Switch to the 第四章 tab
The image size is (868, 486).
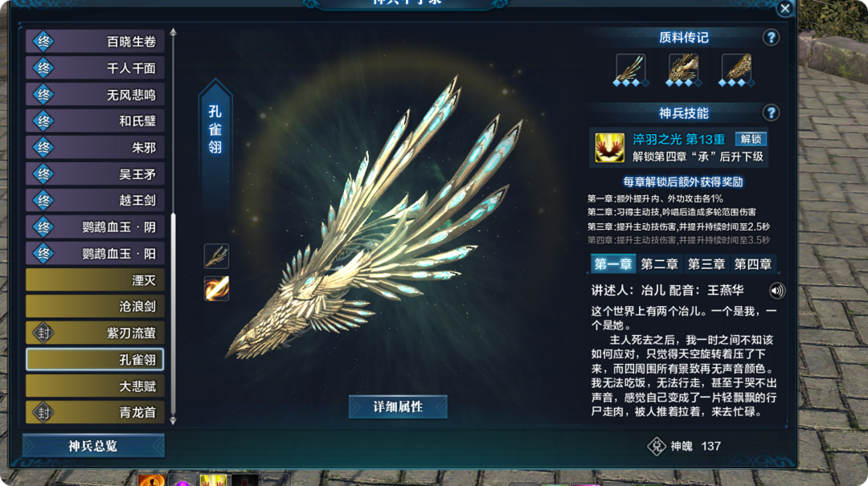click(753, 264)
